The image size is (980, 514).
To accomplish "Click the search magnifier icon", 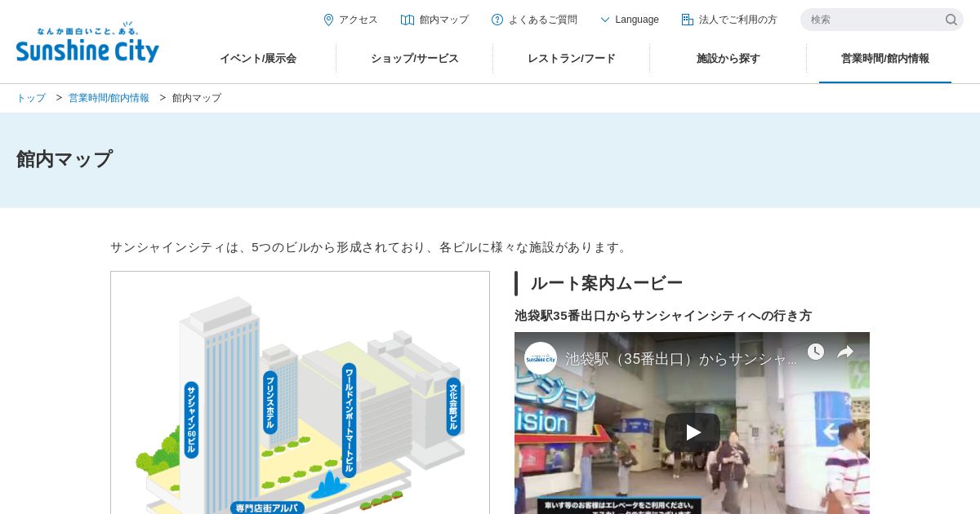I will click(x=951, y=20).
